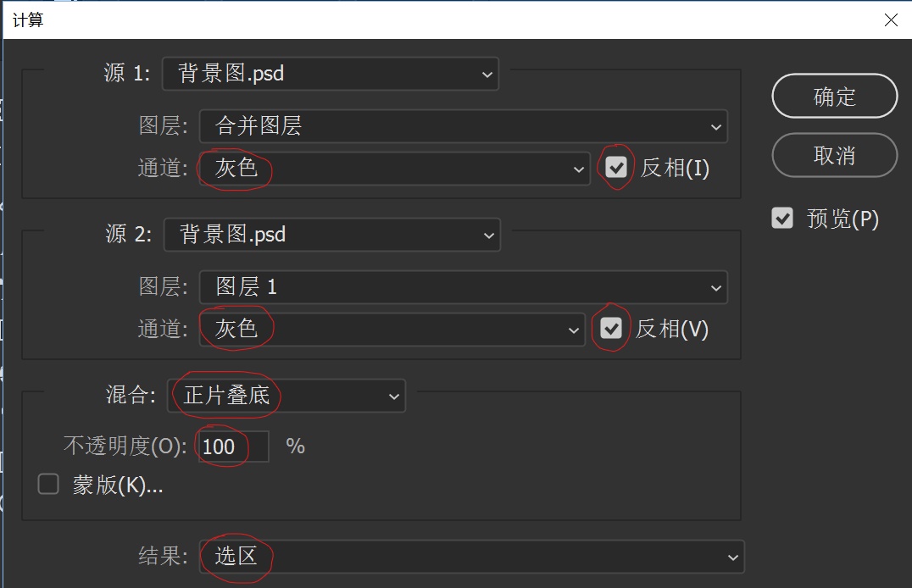This screenshot has width=912, height=588.
Task: Enable the 蒙版(K) mask checkbox
Action: tap(48, 484)
